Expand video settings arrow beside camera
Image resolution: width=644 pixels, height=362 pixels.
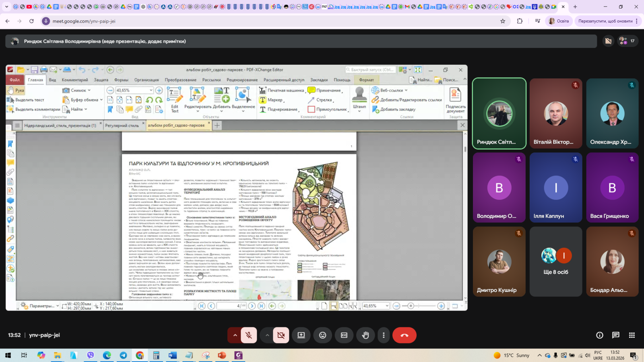267,335
